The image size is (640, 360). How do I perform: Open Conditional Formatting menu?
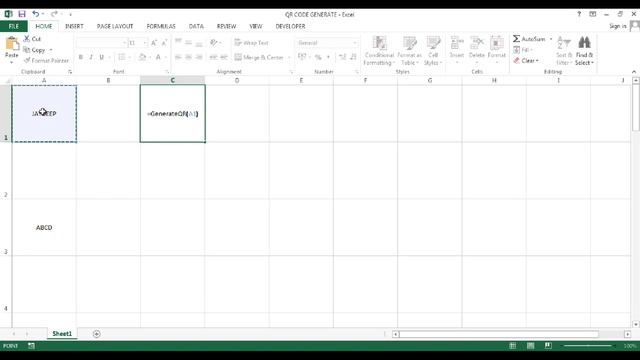[x=379, y=51]
